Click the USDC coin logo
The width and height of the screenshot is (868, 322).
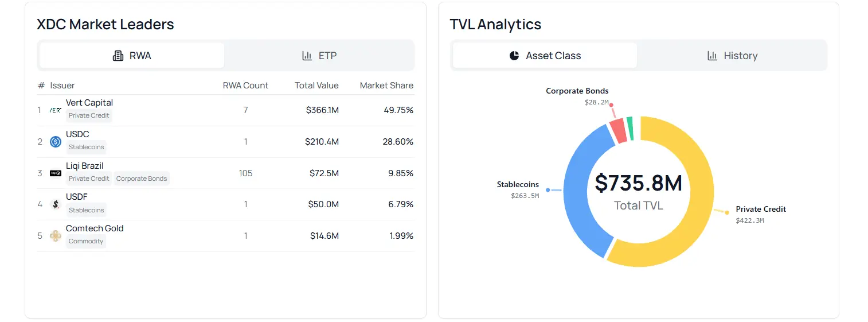56,141
